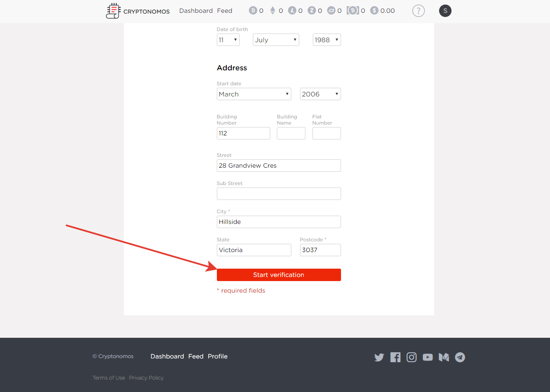Open the birth day dropdown showing 11
Image resolution: width=550 pixels, height=392 pixels.
click(228, 40)
